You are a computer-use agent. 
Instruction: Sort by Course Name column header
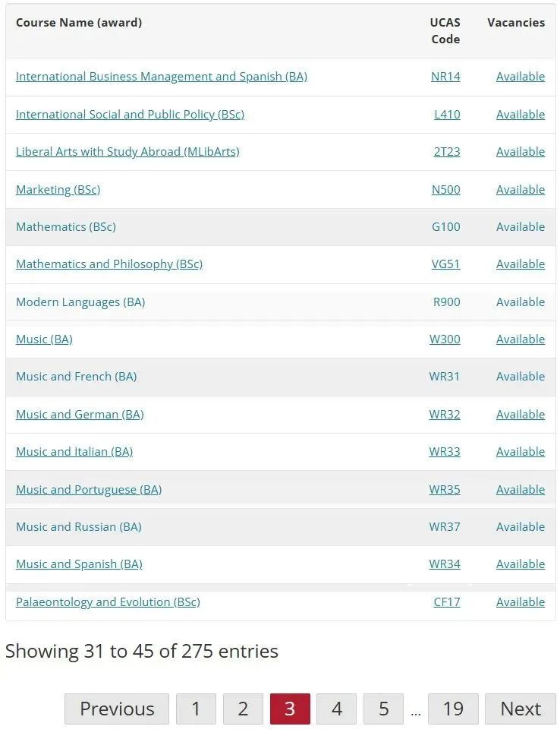point(79,23)
